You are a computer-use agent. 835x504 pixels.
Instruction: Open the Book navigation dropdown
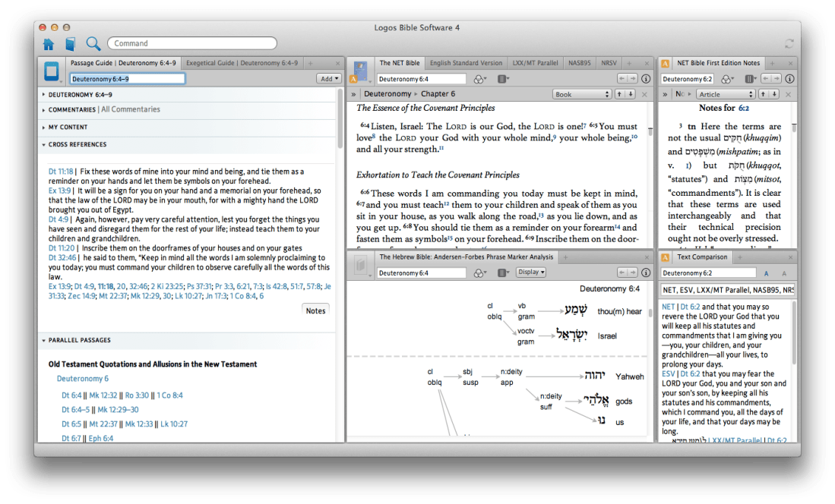pos(582,94)
